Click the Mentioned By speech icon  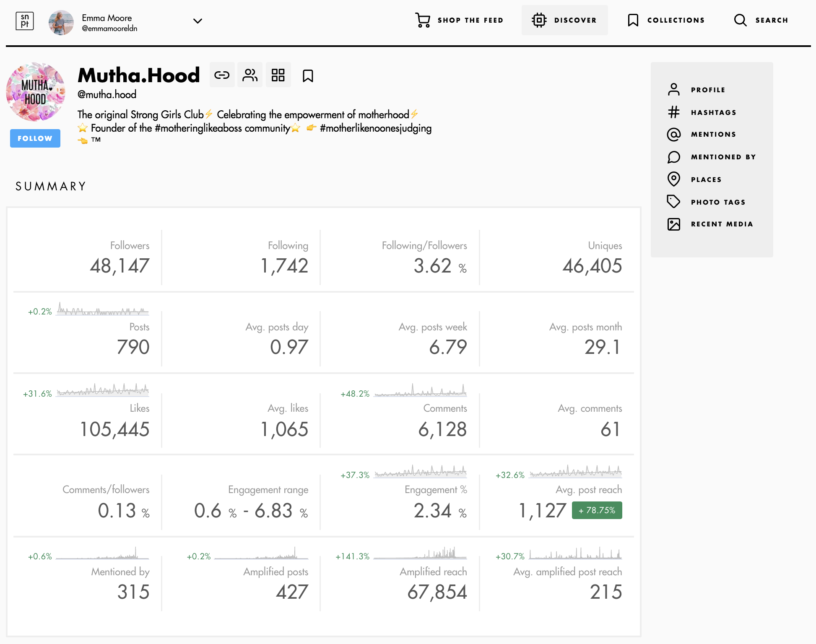click(673, 157)
